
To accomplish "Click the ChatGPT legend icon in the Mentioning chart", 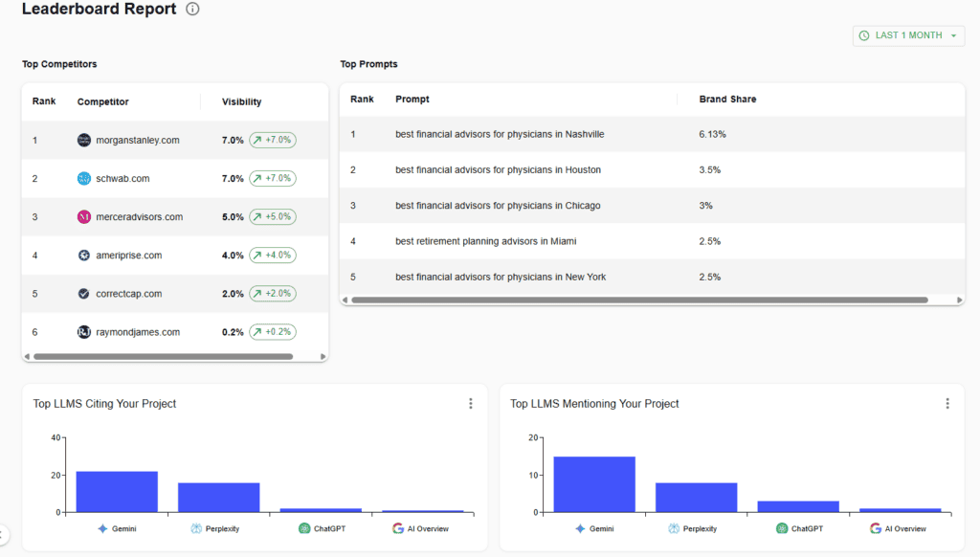I will pos(782,529).
